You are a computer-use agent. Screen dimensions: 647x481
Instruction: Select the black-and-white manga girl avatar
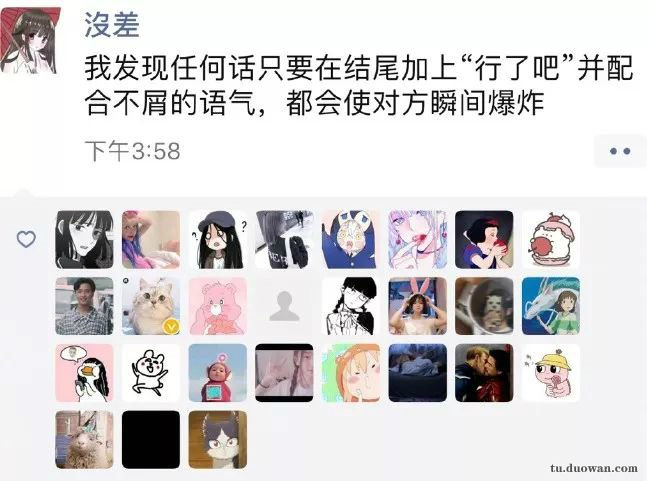pos(84,240)
